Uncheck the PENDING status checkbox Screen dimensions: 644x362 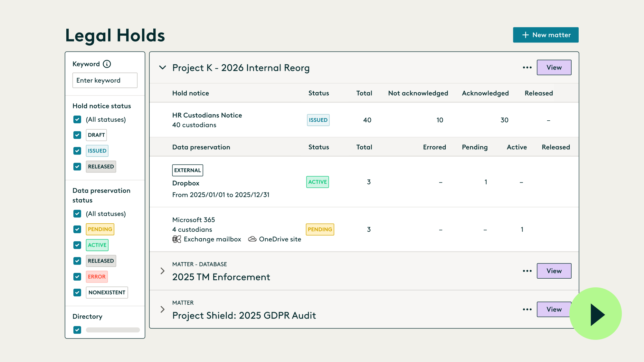pos(77,229)
